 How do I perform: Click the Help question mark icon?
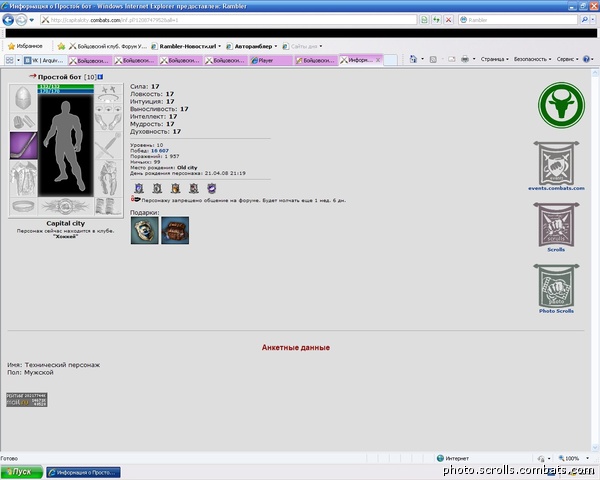[586, 59]
